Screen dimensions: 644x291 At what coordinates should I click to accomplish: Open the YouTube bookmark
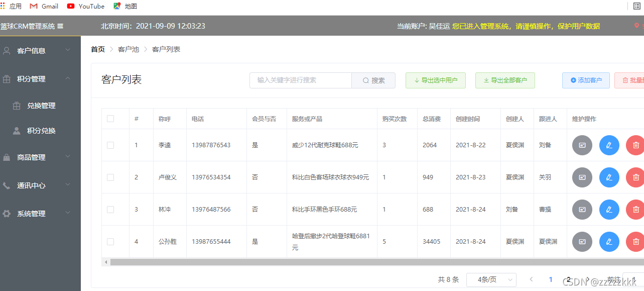click(x=86, y=6)
